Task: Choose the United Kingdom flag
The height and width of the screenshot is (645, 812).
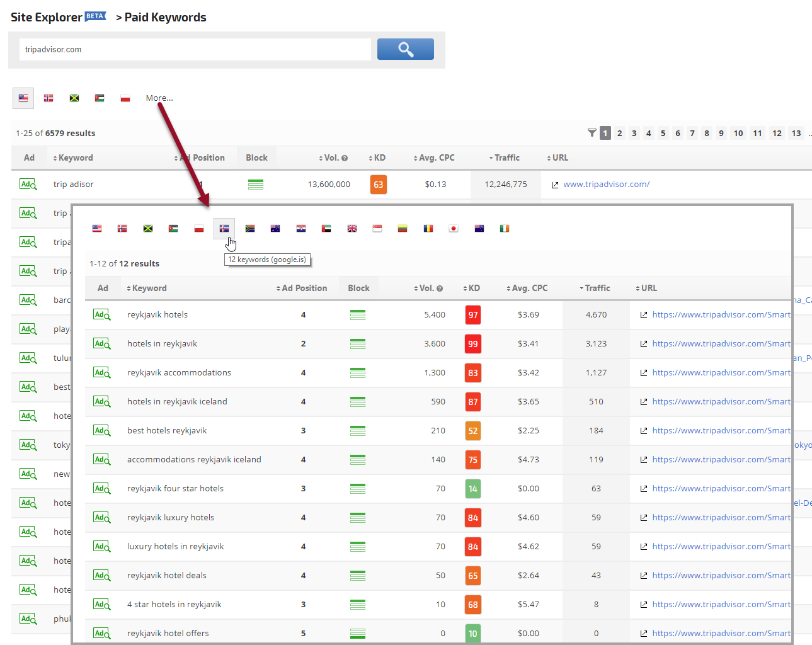Action: pos(352,229)
